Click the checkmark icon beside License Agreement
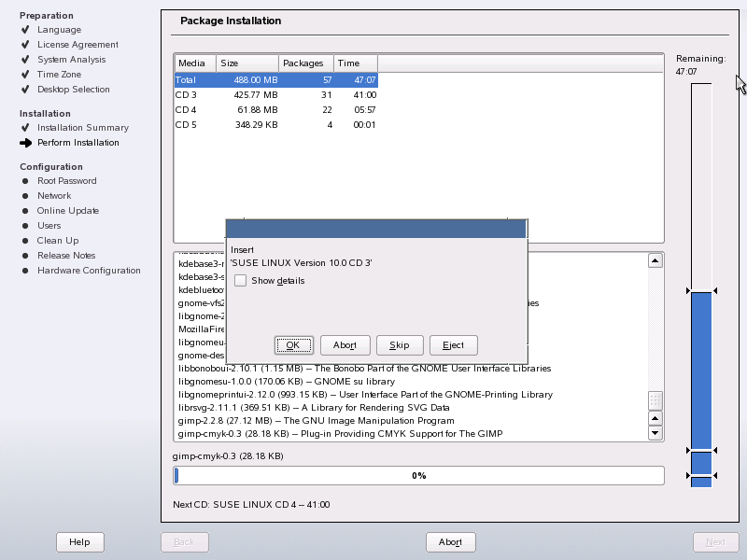747x560 pixels. tap(25, 44)
